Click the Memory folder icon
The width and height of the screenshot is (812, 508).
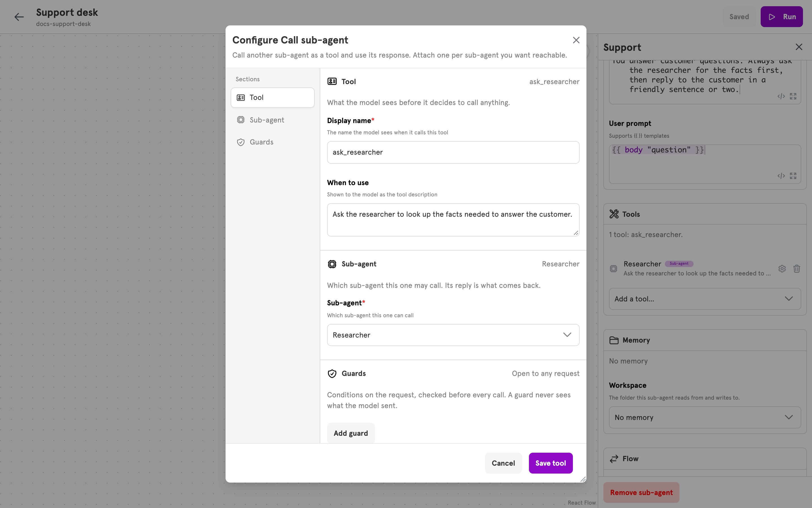(x=614, y=340)
